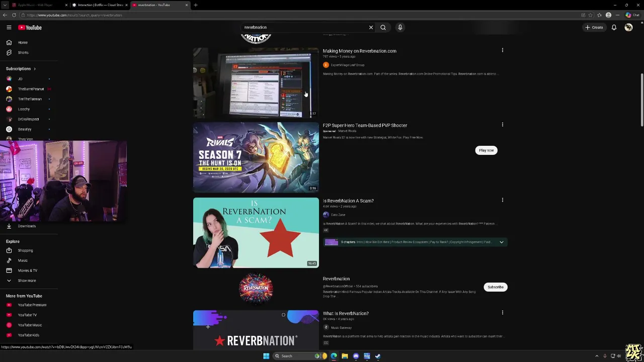Image resolution: width=644 pixels, height=362 pixels.
Task: Open the Reverbnation channel name link
Action: (x=336, y=279)
